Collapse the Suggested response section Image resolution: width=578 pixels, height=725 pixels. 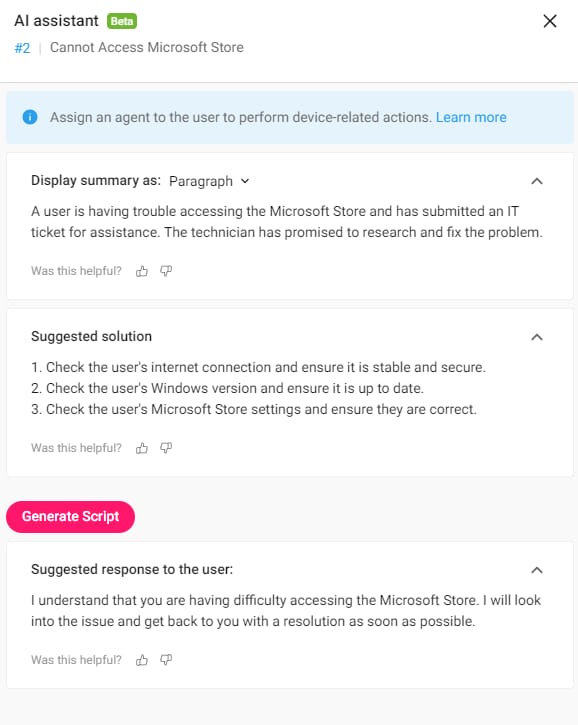(x=537, y=570)
